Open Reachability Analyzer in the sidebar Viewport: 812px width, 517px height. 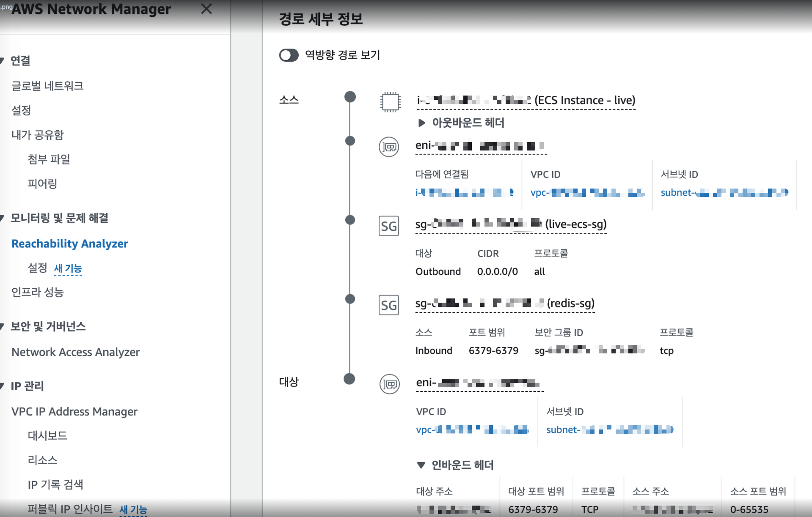coord(70,243)
